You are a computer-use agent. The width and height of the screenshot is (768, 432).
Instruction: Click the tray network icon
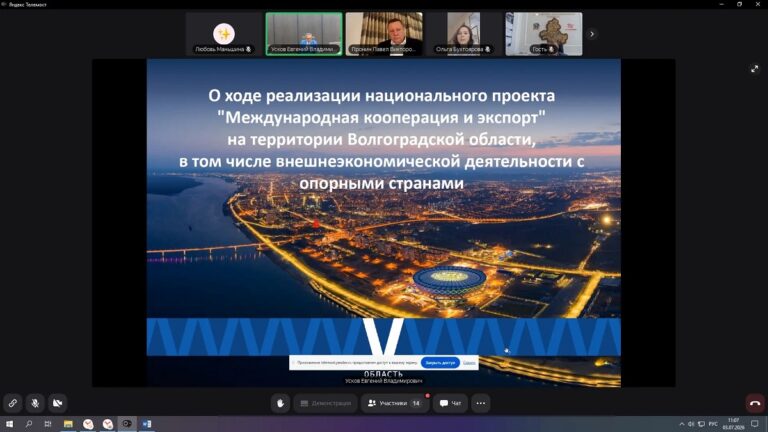tap(701, 424)
